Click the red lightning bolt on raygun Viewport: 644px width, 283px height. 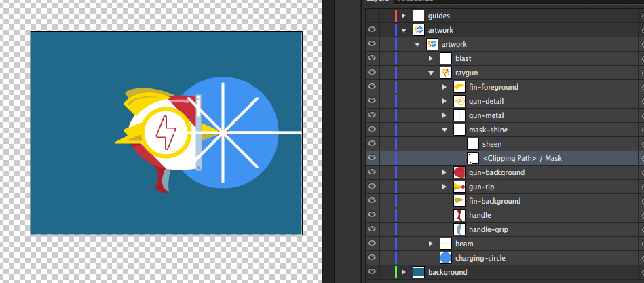166,132
